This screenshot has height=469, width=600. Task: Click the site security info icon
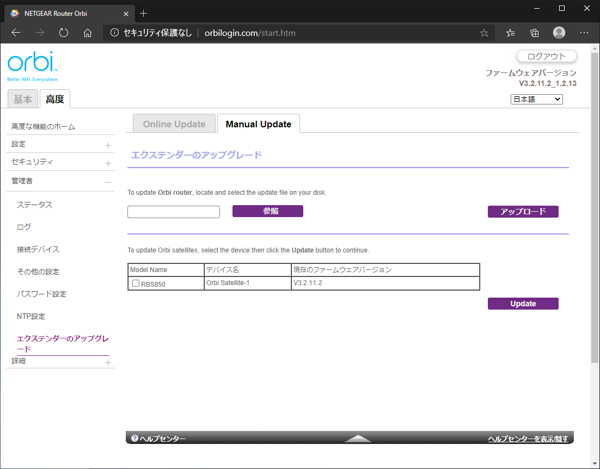click(x=114, y=33)
